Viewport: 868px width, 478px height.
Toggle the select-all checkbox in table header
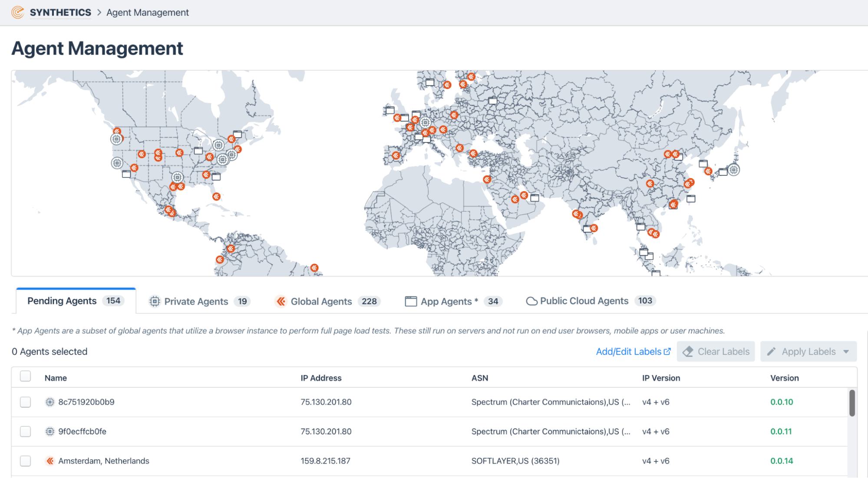pyautogui.click(x=26, y=376)
